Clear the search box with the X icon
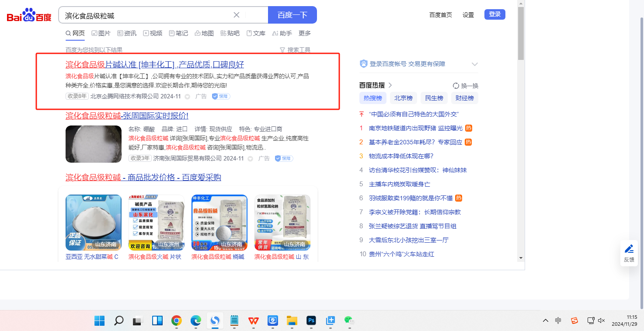The image size is (644, 331). [x=237, y=15]
